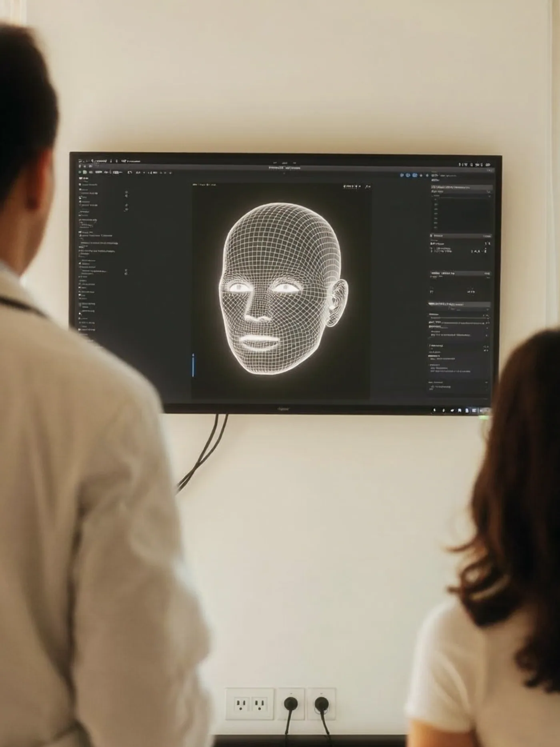This screenshot has height=747, width=560.
Task: Click the green round icon in top toolbar
Action: coord(85,172)
